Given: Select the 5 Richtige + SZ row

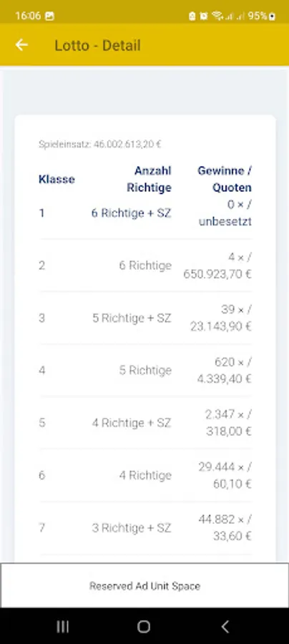Looking at the screenshot, I should pos(145,318).
